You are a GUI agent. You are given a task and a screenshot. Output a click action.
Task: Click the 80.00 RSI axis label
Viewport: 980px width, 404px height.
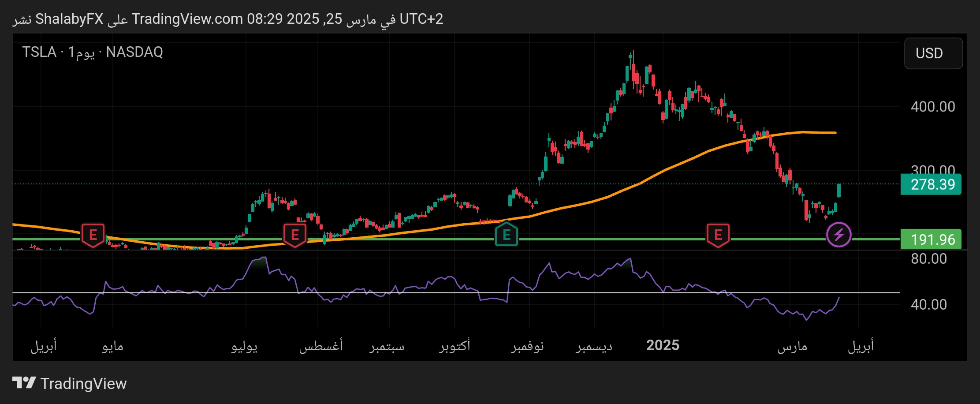click(x=929, y=259)
